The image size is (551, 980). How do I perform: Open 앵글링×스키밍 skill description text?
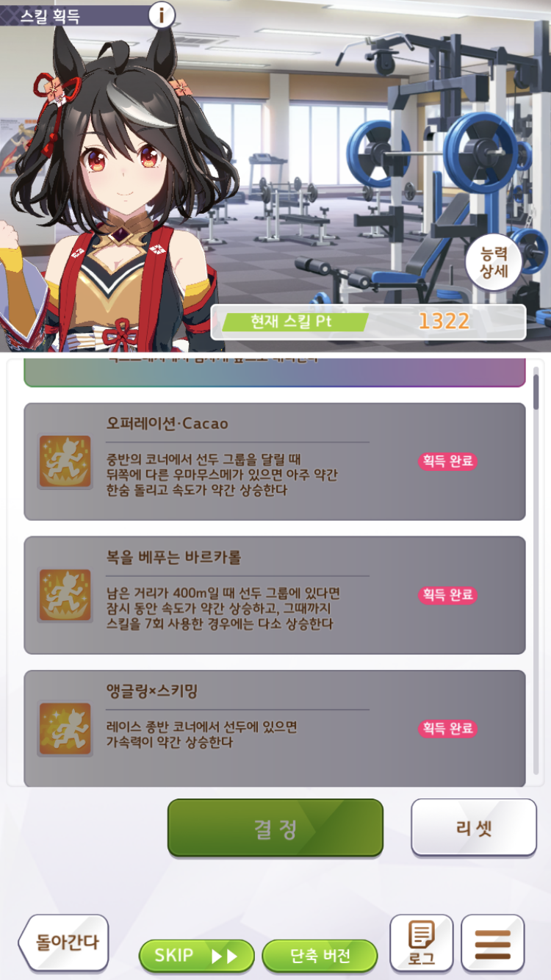tap(201, 735)
